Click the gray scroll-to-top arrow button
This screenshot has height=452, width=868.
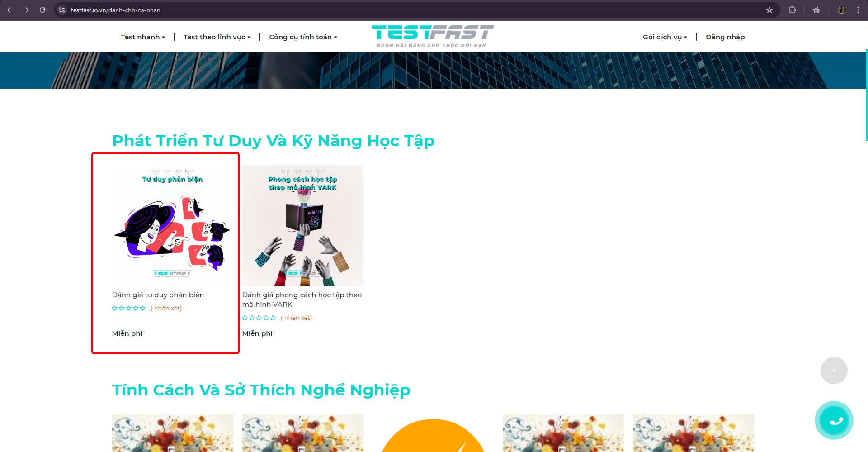[x=834, y=371]
